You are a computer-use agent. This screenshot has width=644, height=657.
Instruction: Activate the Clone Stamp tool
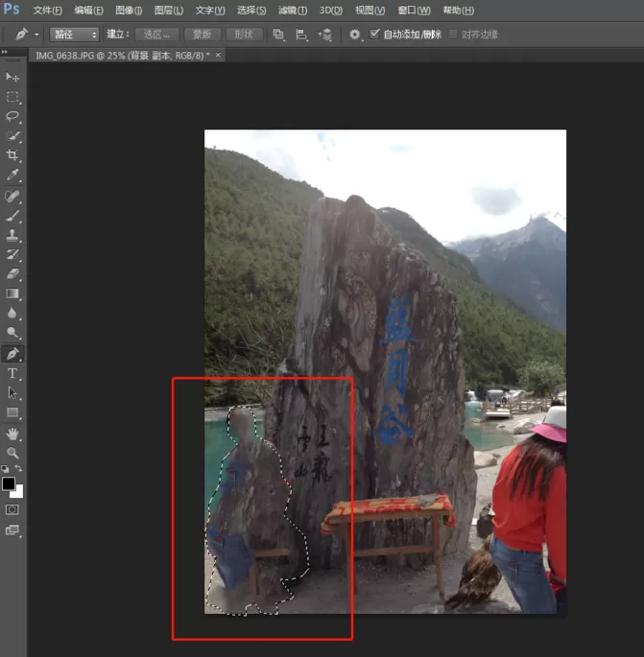click(x=12, y=235)
